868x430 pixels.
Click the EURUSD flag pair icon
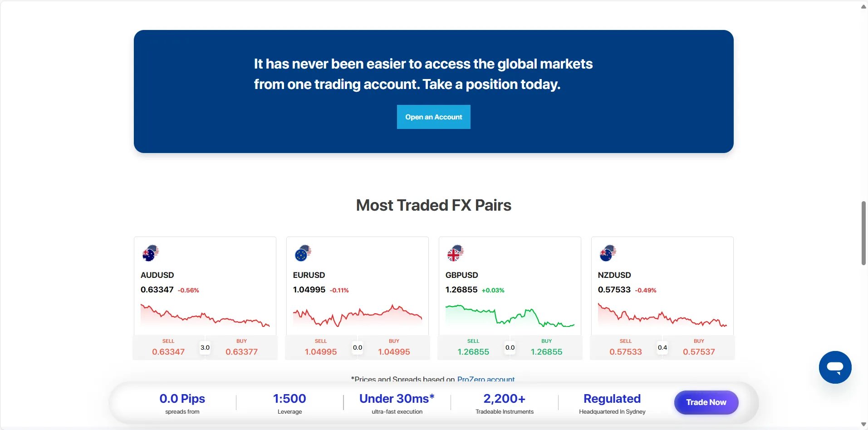click(x=303, y=253)
